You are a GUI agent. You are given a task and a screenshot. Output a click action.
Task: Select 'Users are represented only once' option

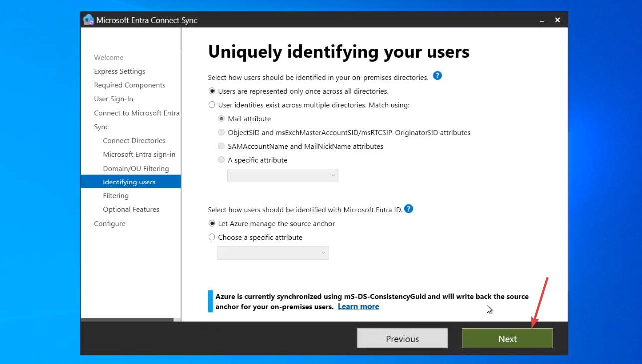coord(212,91)
